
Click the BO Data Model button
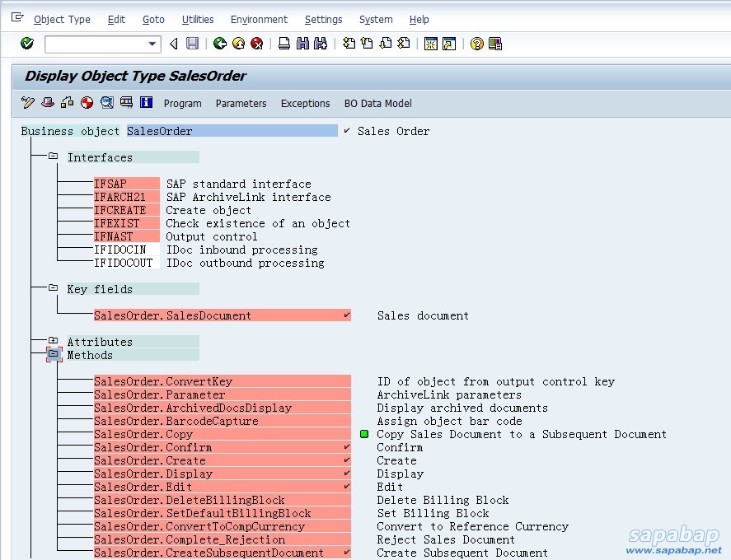pyautogui.click(x=377, y=104)
